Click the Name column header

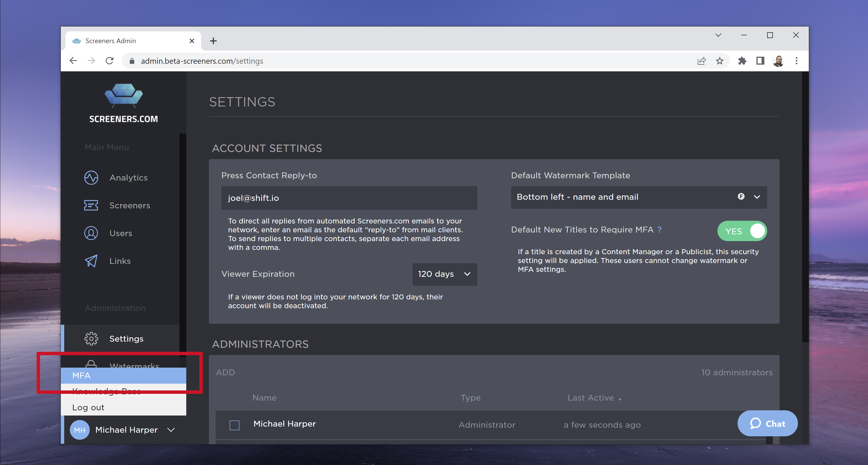point(264,398)
